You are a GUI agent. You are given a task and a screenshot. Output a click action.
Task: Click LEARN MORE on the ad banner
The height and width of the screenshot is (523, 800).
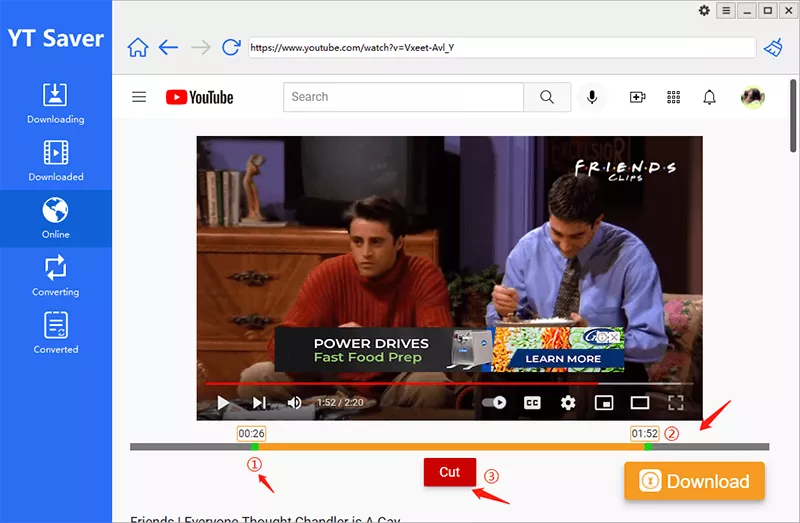(x=563, y=359)
